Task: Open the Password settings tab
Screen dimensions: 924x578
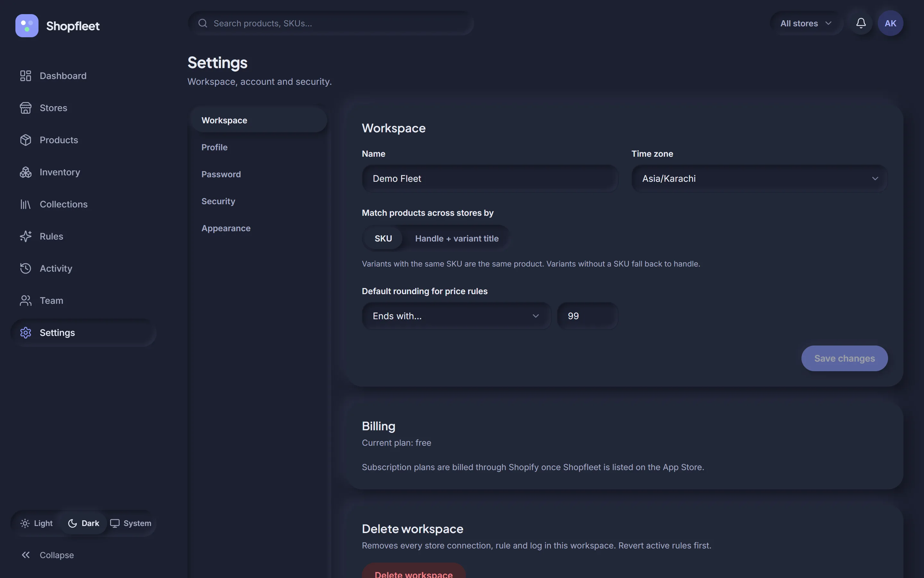Action: tap(259, 174)
